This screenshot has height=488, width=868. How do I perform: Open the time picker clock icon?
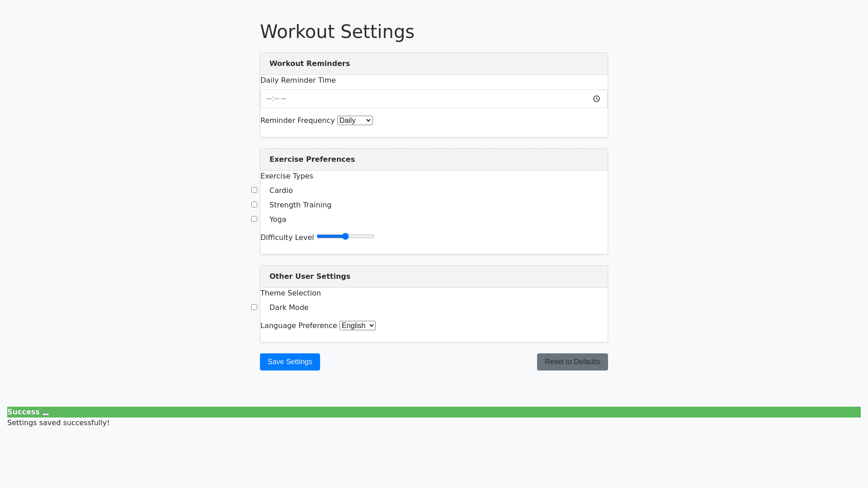point(596,99)
